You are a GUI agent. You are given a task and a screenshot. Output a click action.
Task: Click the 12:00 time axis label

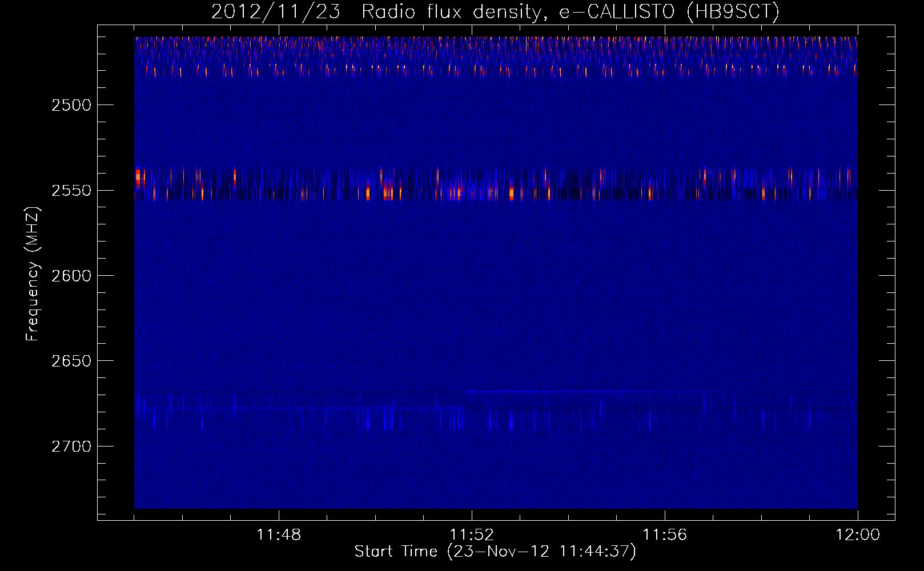coord(858,535)
